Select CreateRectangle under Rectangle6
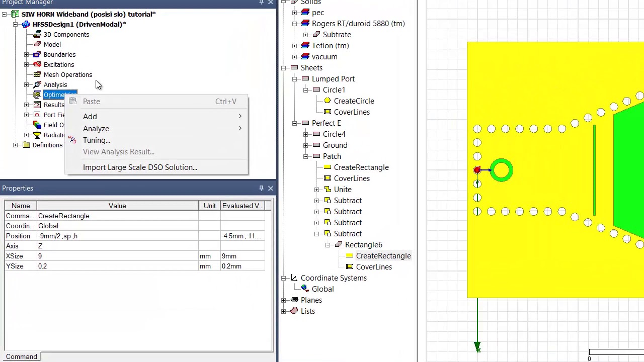 coord(383,256)
